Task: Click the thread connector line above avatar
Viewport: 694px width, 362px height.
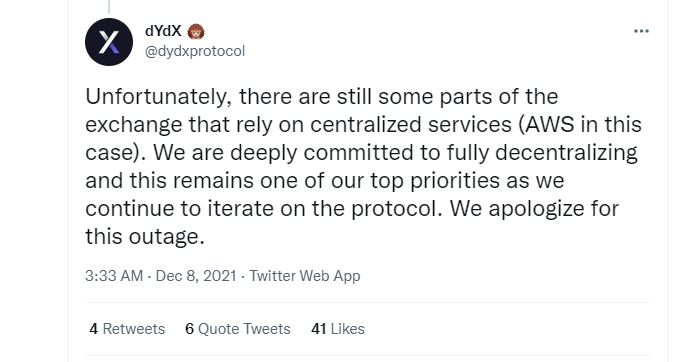Action: click(x=109, y=6)
